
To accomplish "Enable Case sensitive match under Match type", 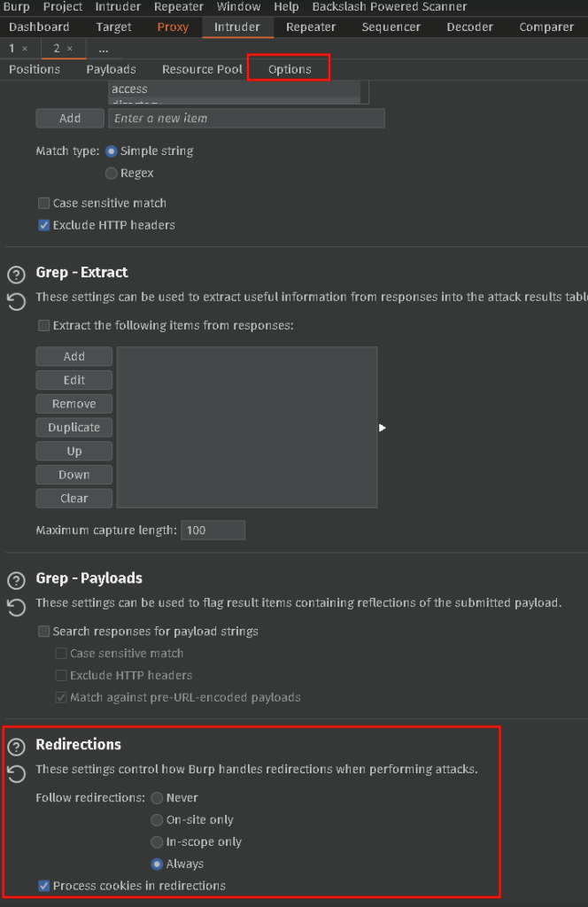I will coord(44,204).
